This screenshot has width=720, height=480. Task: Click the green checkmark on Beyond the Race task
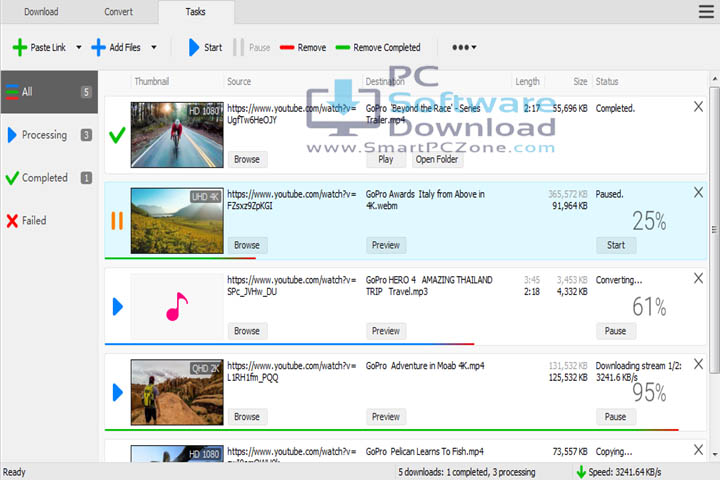point(117,135)
